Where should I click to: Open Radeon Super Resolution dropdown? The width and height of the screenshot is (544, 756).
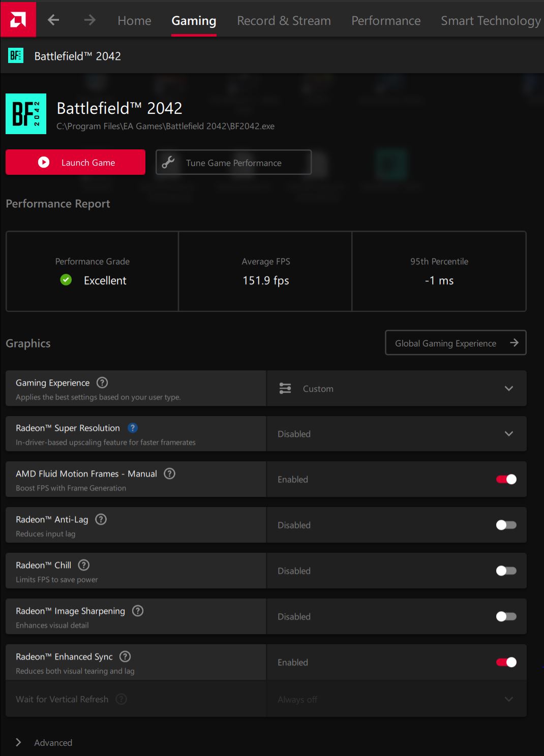397,433
